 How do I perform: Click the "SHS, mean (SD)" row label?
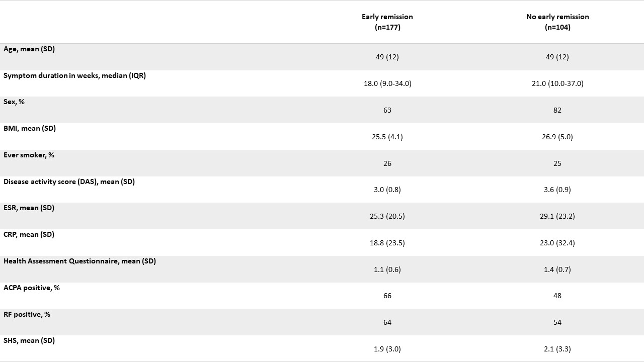click(x=29, y=341)
